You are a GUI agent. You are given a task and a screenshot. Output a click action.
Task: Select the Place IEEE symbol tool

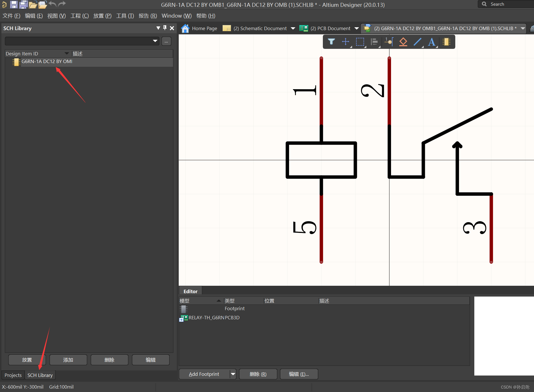coord(403,42)
